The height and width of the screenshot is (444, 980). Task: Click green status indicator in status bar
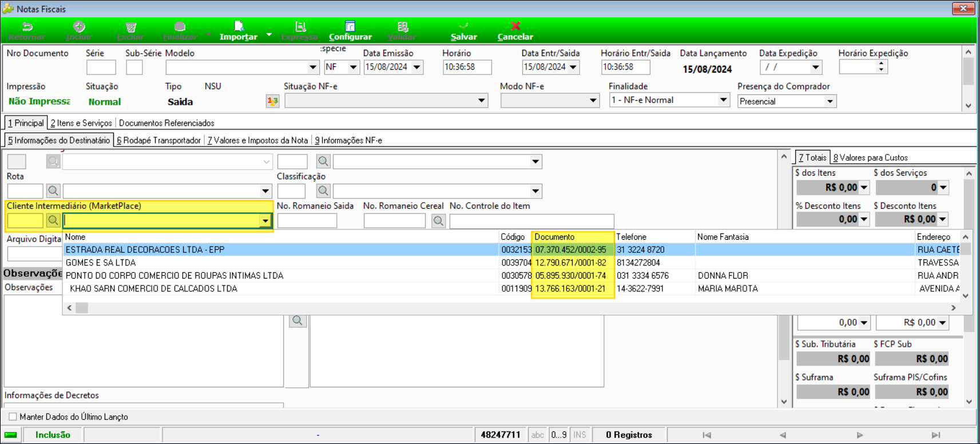click(11, 435)
